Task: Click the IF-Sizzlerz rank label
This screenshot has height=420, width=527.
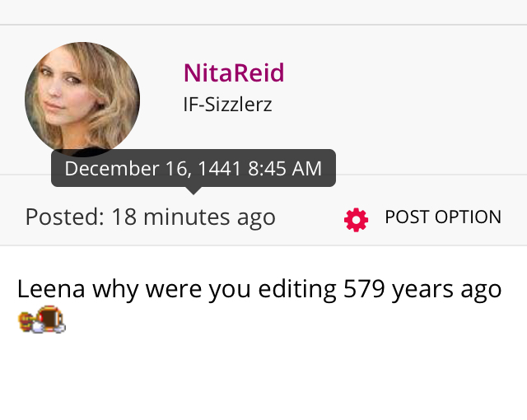Action: (x=227, y=105)
